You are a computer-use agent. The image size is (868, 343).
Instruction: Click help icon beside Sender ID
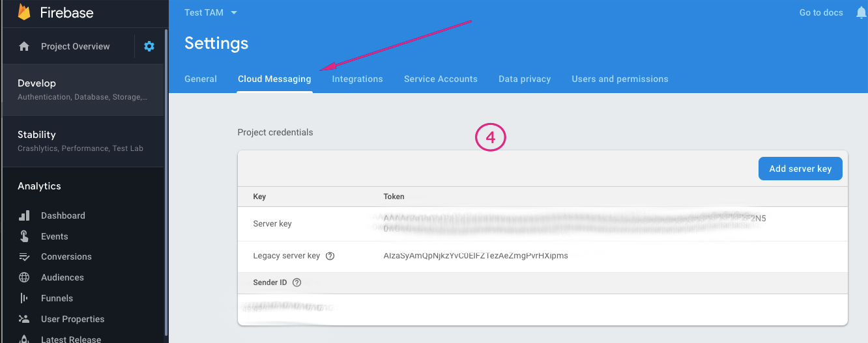click(297, 282)
